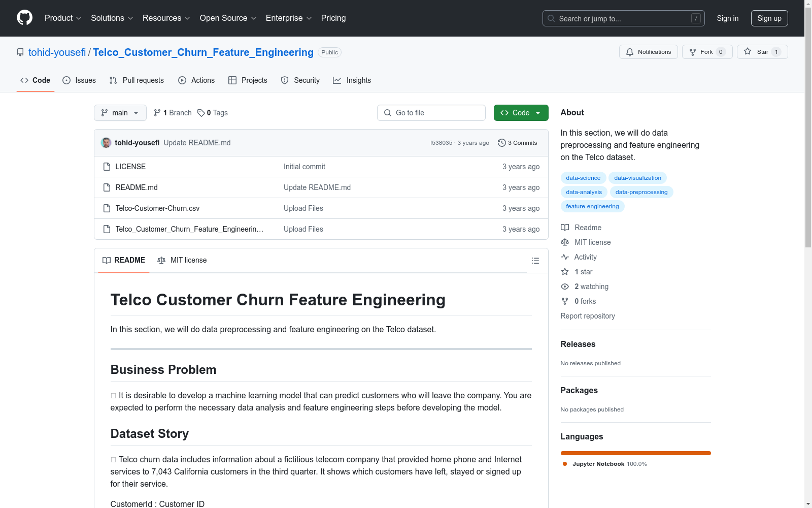This screenshot has height=508, width=812.
Task: Click the tag icon next to 0 Tags
Action: pos(201,113)
